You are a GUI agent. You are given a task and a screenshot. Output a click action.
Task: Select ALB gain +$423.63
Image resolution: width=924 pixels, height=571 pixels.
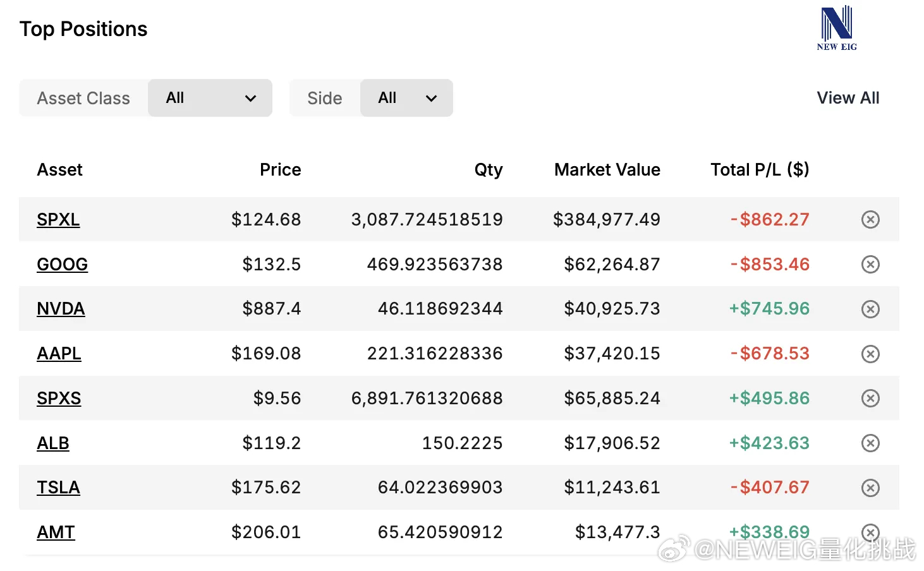(769, 443)
